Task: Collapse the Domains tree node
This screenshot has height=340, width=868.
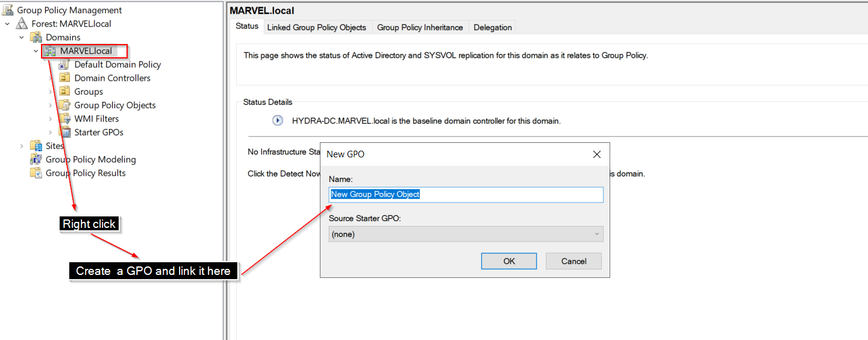Action: point(22,37)
